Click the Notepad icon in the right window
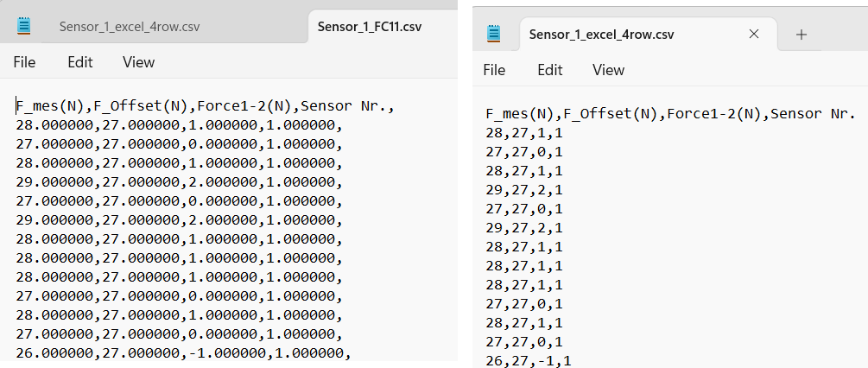Viewport: 868px width, 368px height. click(494, 35)
